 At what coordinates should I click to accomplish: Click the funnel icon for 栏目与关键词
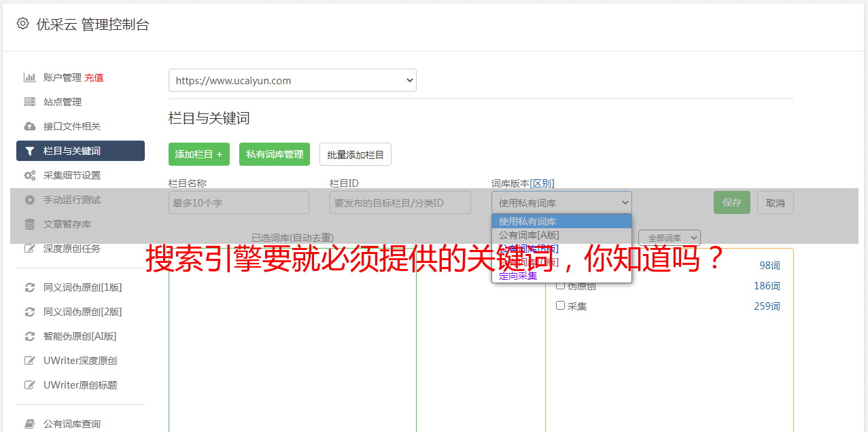pyautogui.click(x=29, y=151)
